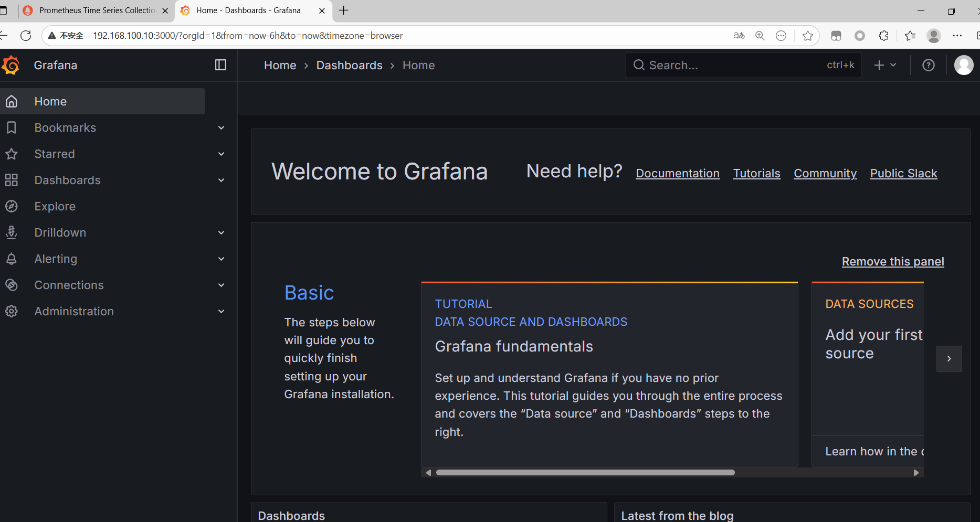Open browser settings ellipsis menu
Image resolution: width=980 pixels, height=522 pixels.
click(957, 36)
